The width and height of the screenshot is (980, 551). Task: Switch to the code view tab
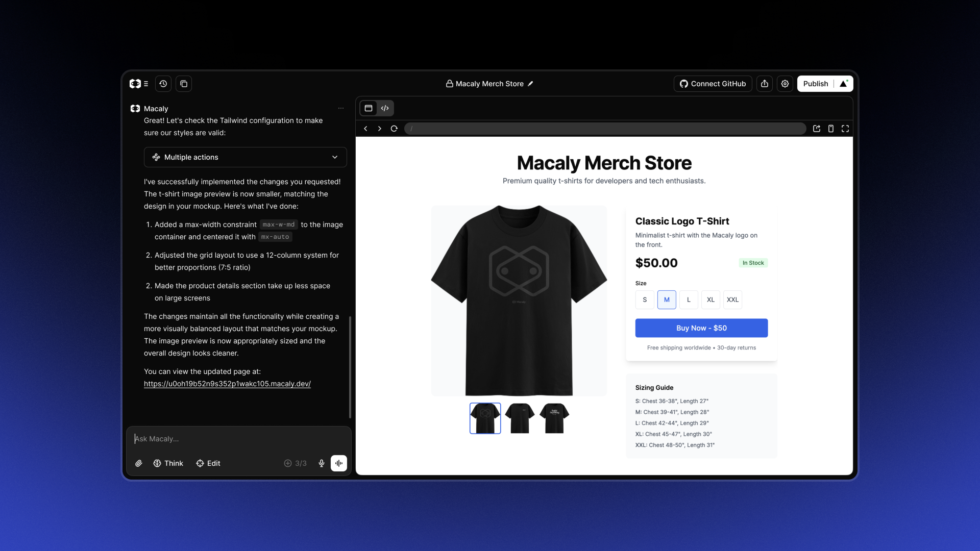[x=385, y=108]
